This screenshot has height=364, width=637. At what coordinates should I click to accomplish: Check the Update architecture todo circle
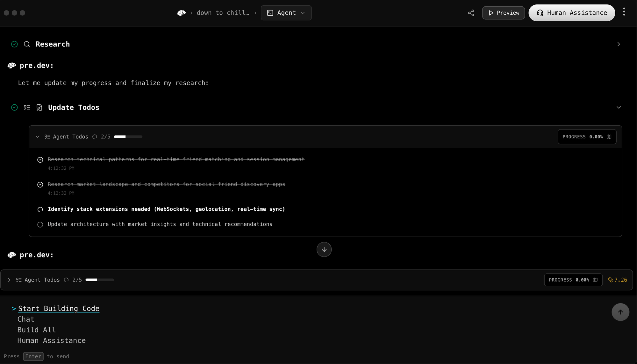(40, 225)
